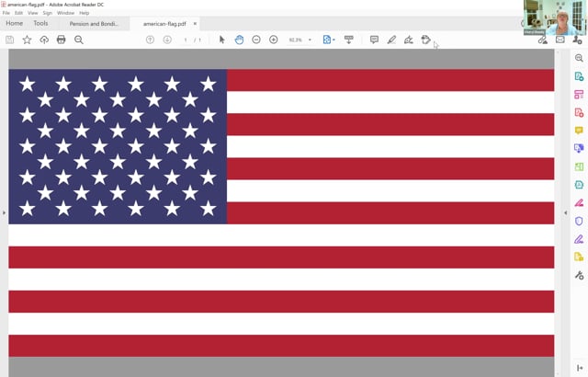
Task: Click the email envelope icon at top right
Action: coord(560,40)
